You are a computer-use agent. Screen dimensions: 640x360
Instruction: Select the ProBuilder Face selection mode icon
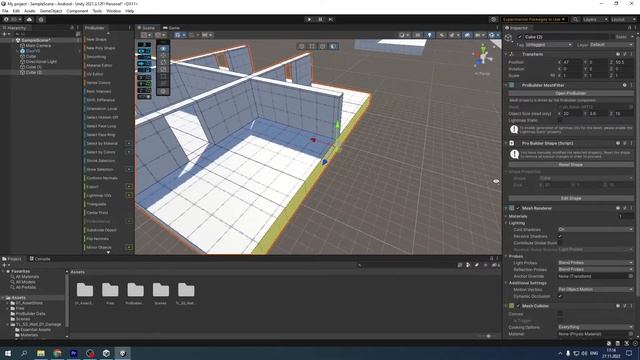tap(333, 46)
